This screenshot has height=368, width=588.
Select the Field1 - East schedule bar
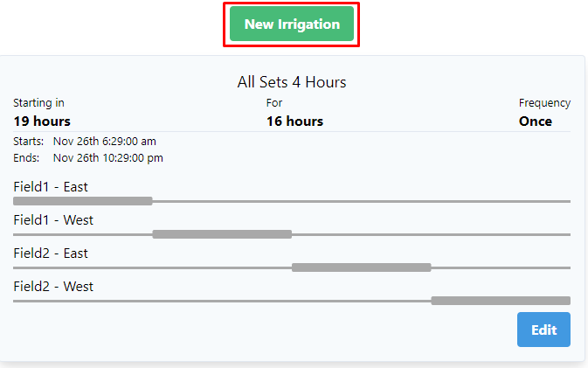tap(83, 201)
